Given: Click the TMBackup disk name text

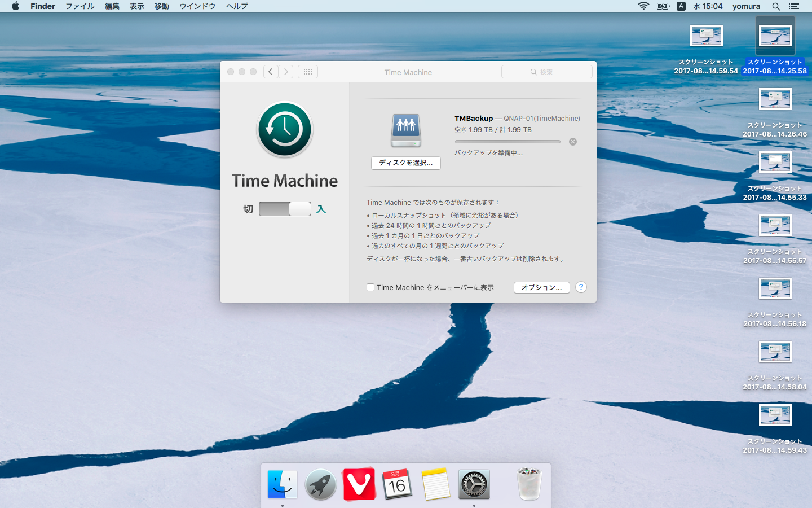Looking at the screenshot, I should 474,118.
